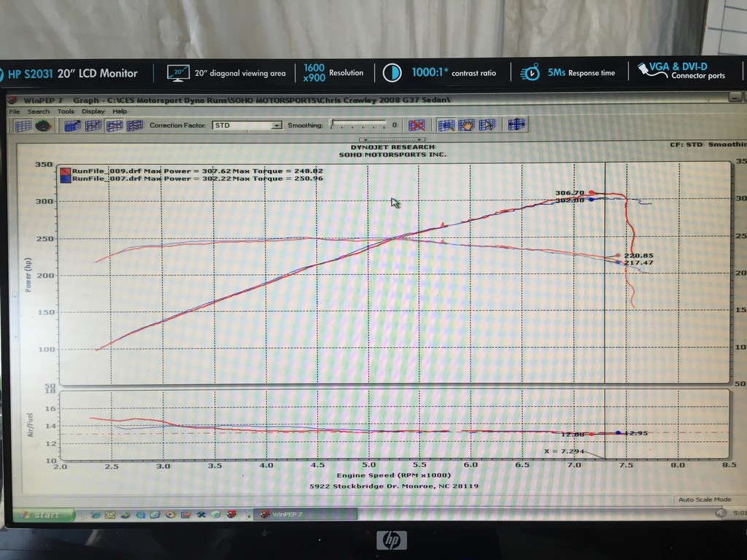Open the Display menu

click(93, 112)
